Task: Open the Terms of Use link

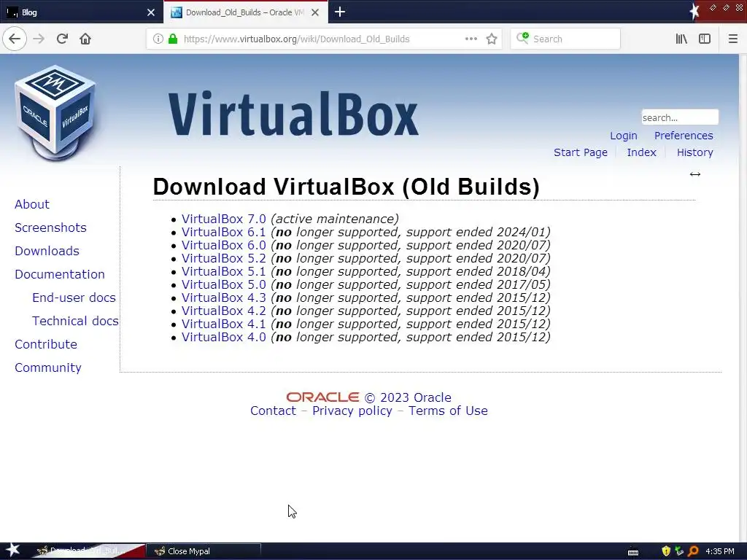Action: pos(448,411)
